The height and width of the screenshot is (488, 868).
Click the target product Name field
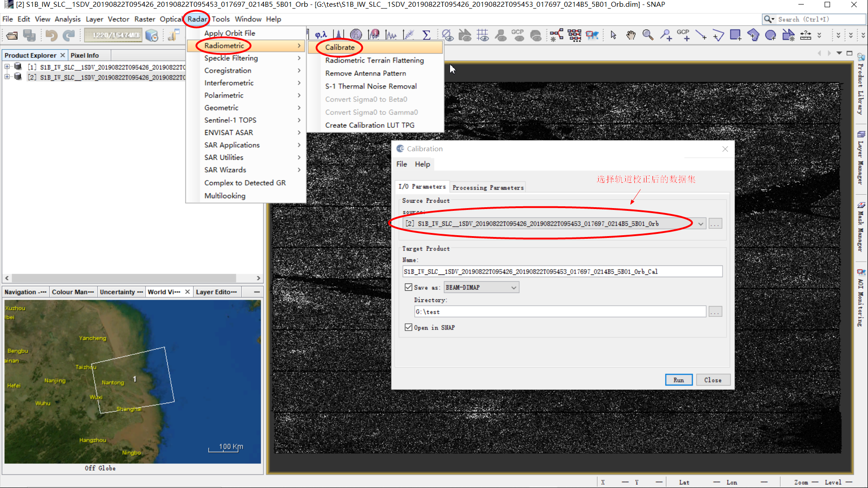tap(562, 271)
